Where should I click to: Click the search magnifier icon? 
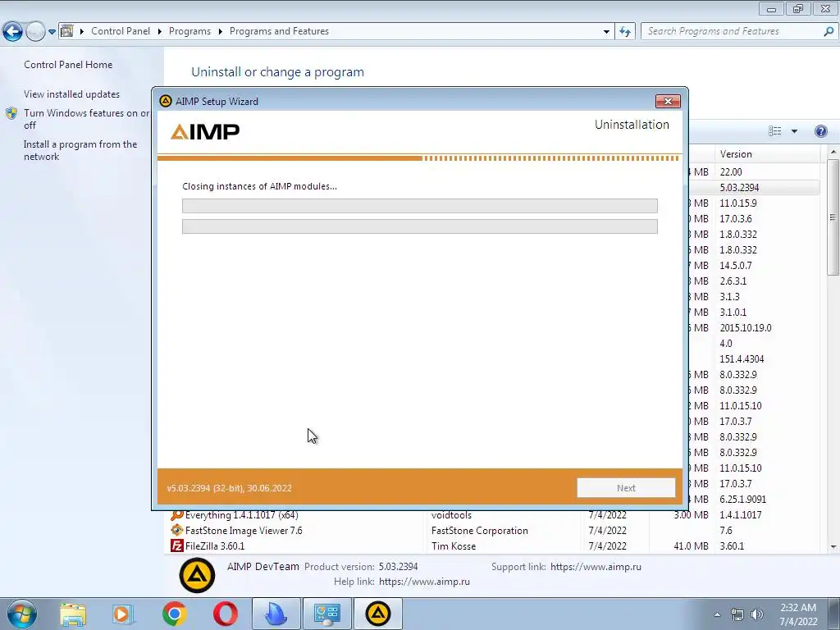[x=829, y=31]
